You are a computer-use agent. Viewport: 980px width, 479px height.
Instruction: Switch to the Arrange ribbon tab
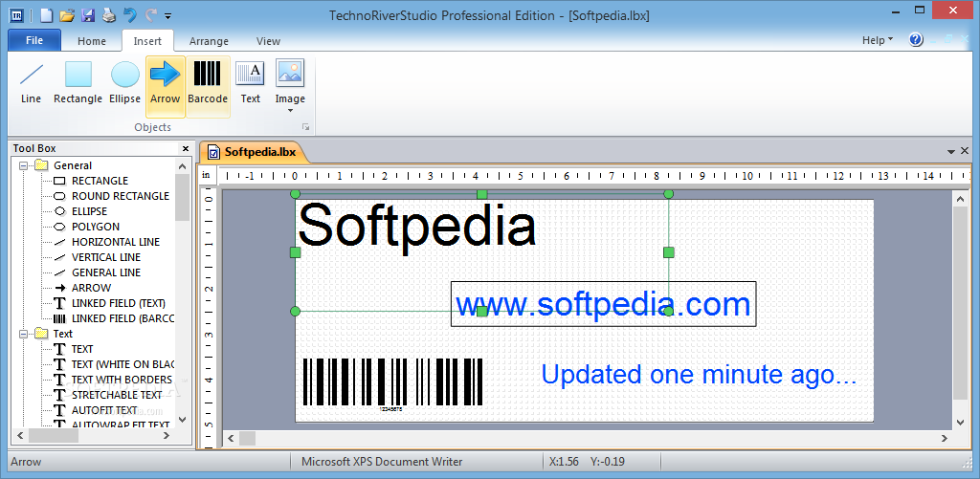click(x=209, y=41)
